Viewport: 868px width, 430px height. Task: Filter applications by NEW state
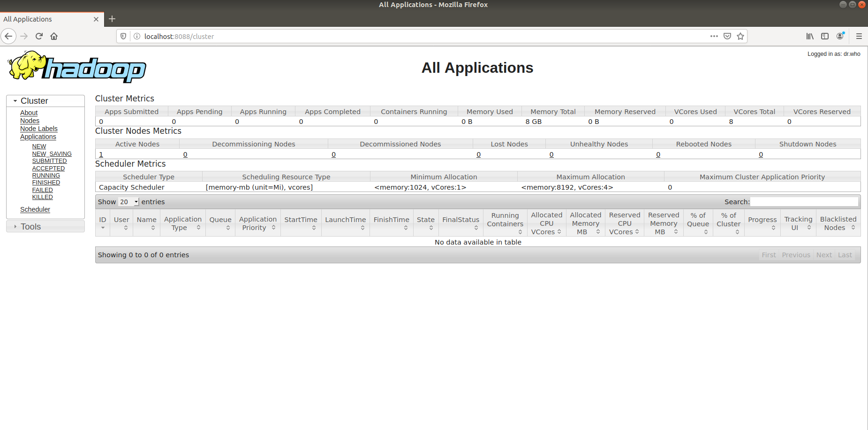[39, 146]
